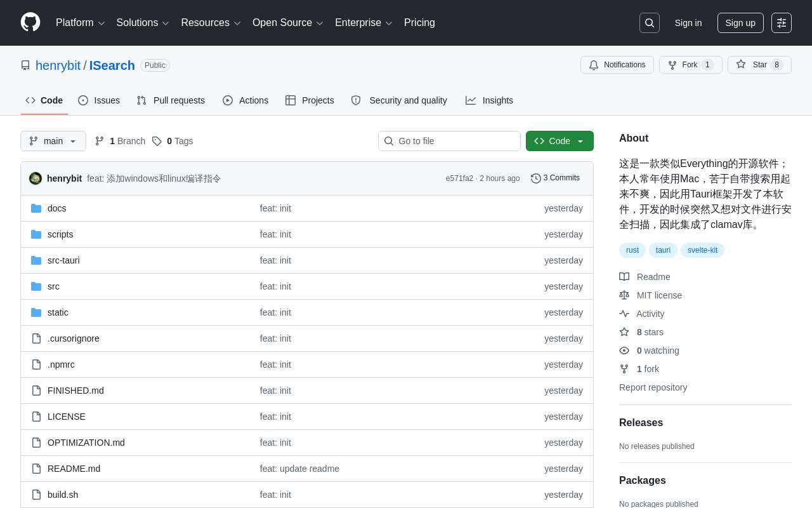Expand the Open Source menu
Screen dimensions: 812x508
tap(287, 23)
